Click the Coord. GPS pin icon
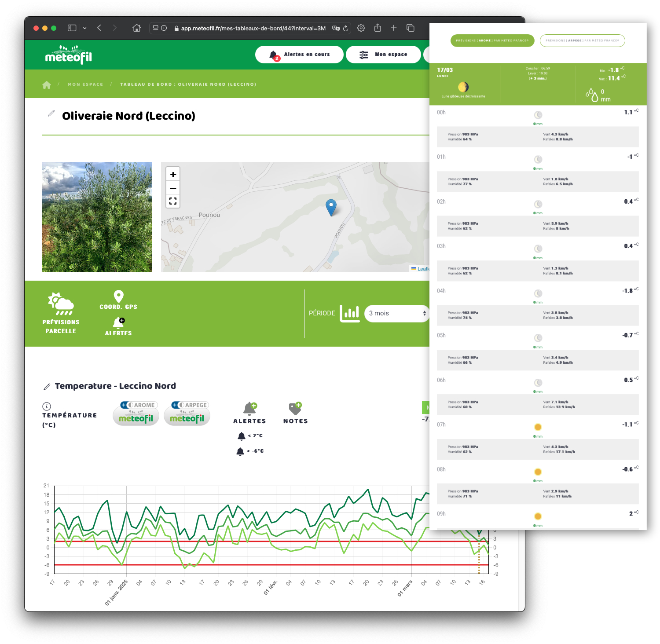The image size is (660, 644). tap(118, 296)
